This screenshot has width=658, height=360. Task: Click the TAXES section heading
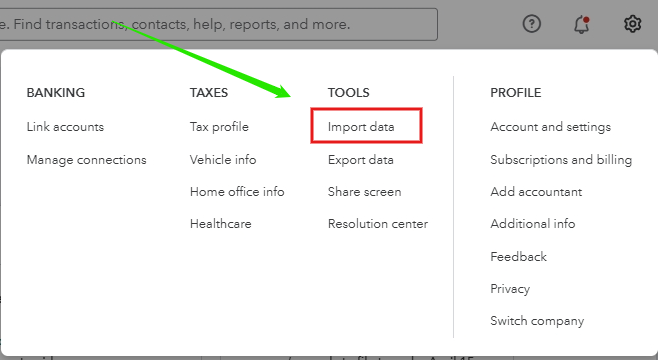coord(209,92)
